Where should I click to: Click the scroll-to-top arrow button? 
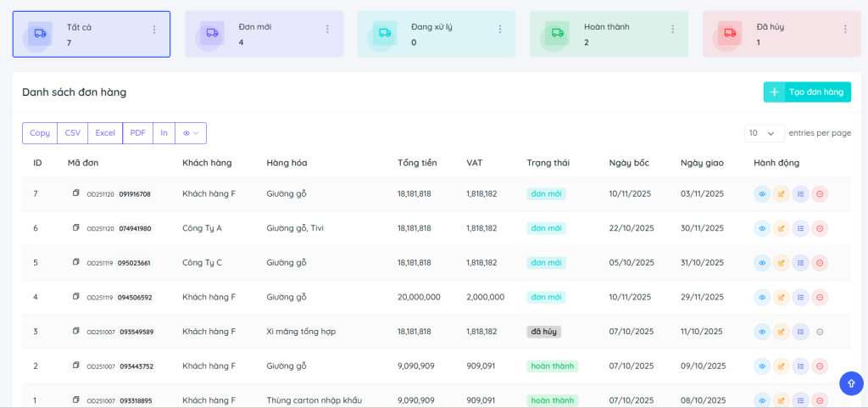click(850, 383)
